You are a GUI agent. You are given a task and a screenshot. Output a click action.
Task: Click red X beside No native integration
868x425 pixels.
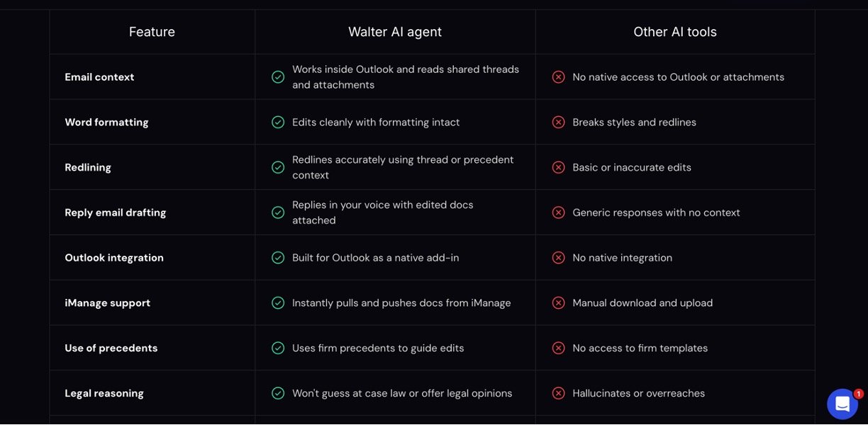point(558,258)
